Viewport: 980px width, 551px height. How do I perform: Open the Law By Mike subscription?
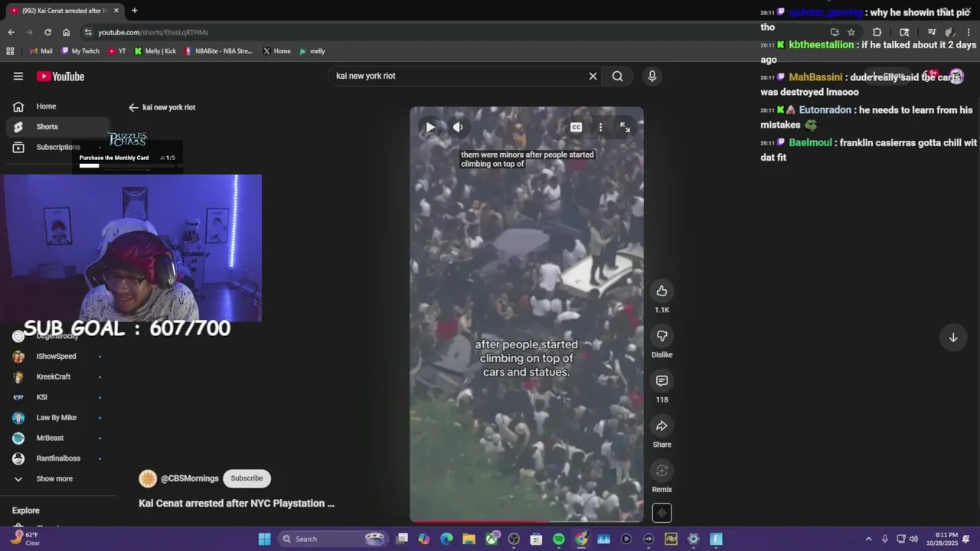[57, 418]
